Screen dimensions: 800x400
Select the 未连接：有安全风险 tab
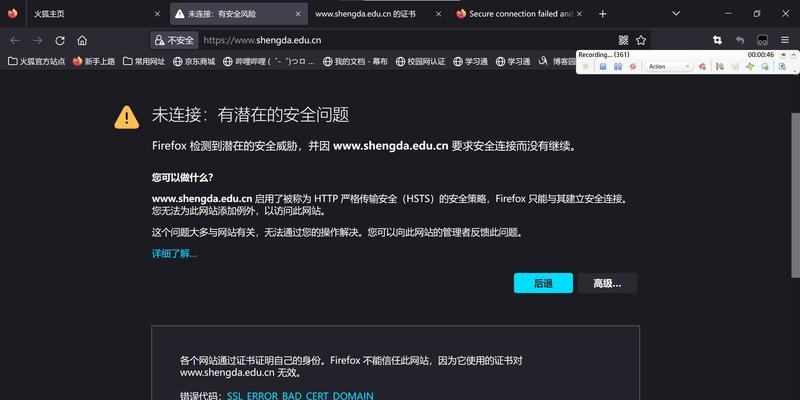tap(239, 14)
